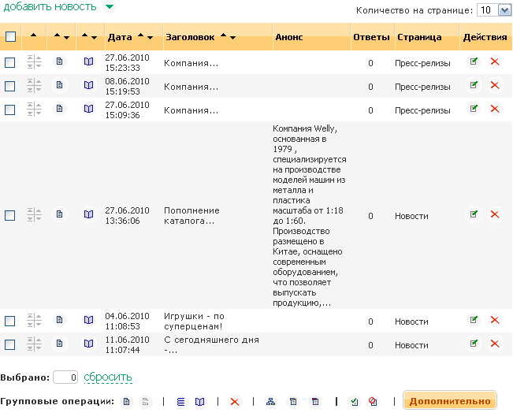Click edit icon for the 'Пополнение каталога' row
Viewport: 513px width, 420px height.
click(474, 214)
